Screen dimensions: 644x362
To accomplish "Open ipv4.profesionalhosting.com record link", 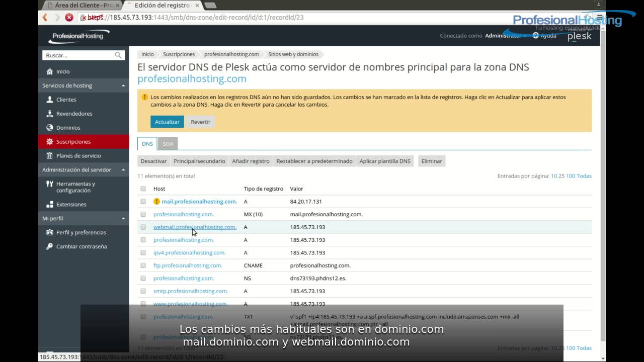I will (189, 253).
